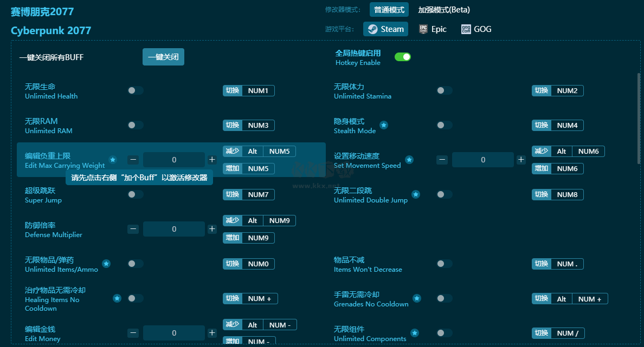
Task: Select the NUM8 hotkey box for Double Jump
Action: 557,194
